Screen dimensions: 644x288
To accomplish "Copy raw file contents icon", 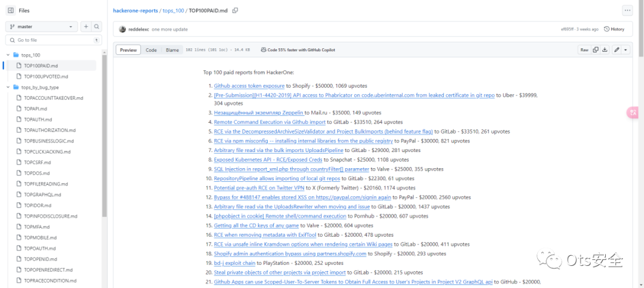I will (x=596, y=50).
